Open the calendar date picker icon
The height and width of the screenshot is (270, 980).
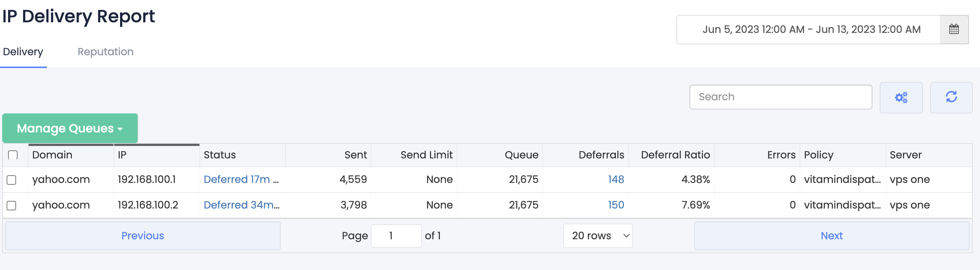(x=954, y=29)
